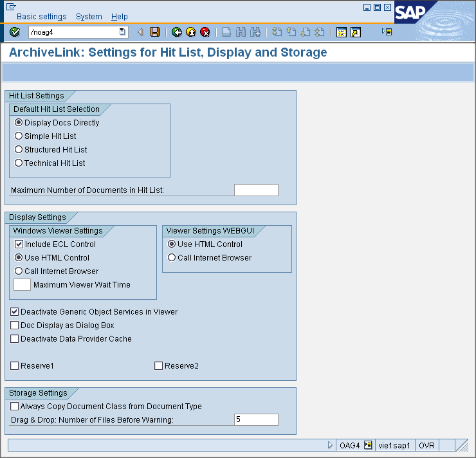Select the Structured Hit List radio button
The width and height of the screenshot is (476, 458).
[19, 150]
